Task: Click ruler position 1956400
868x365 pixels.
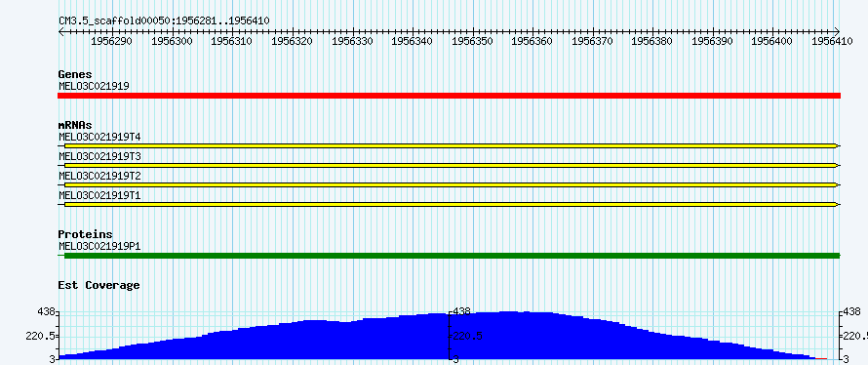Action: pos(772,41)
